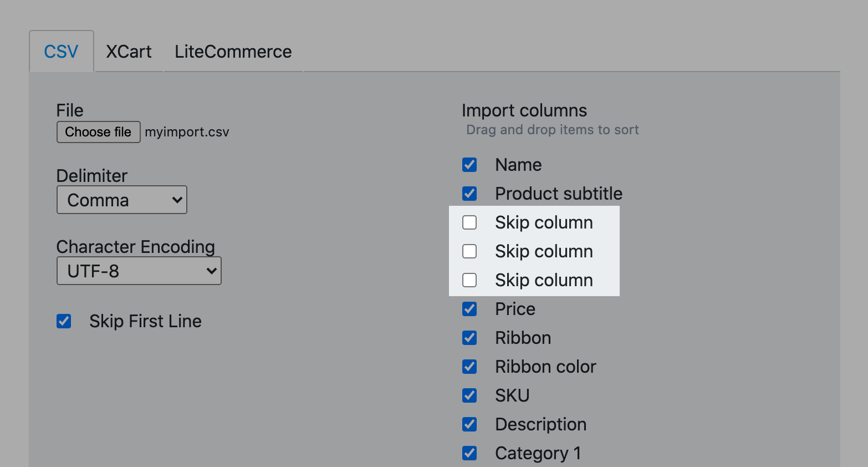Viewport: 868px width, 467px height.
Task: Uncheck the Price import column
Action: [469, 309]
